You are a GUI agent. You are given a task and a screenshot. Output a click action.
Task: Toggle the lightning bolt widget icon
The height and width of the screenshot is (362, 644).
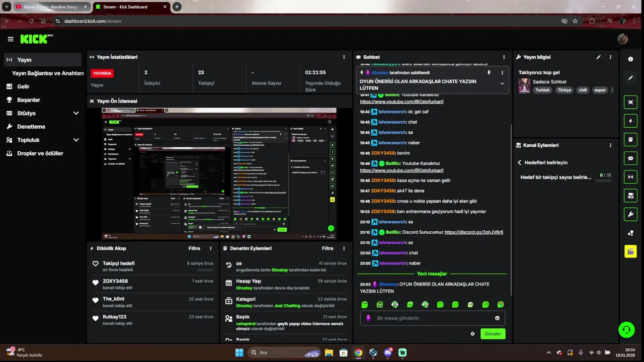tap(630, 121)
